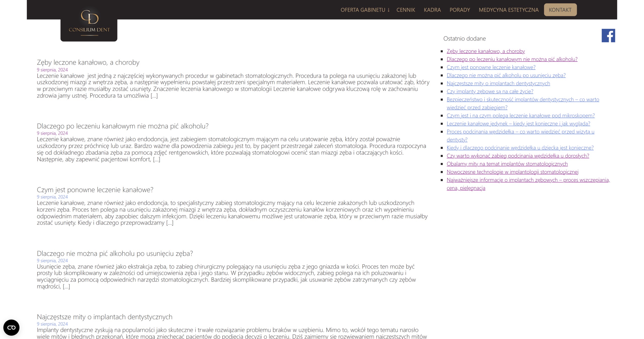
Task: Open Medycyna Estetyczna page
Action: tap(508, 10)
